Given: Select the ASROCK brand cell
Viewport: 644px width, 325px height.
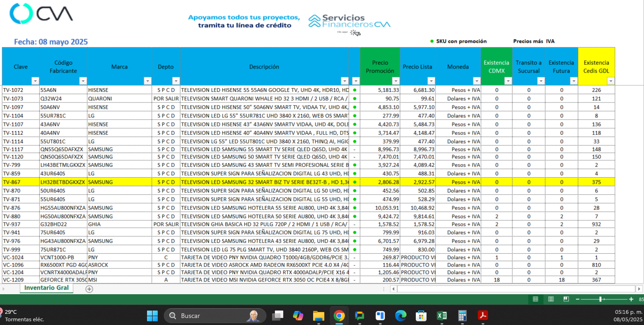Looking at the screenshot, I should coord(119,265).
